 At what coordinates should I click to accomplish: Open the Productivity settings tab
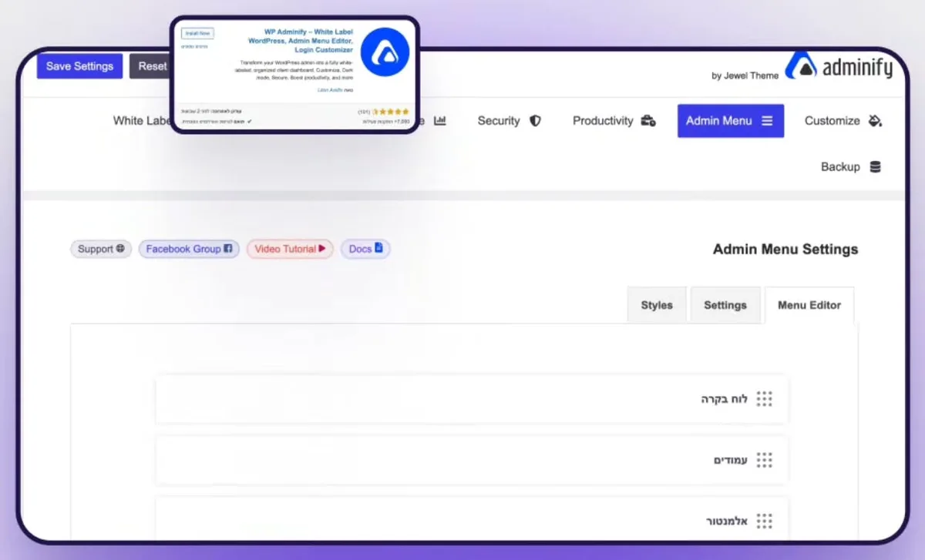pyautogui.click(x=614, y=121)
